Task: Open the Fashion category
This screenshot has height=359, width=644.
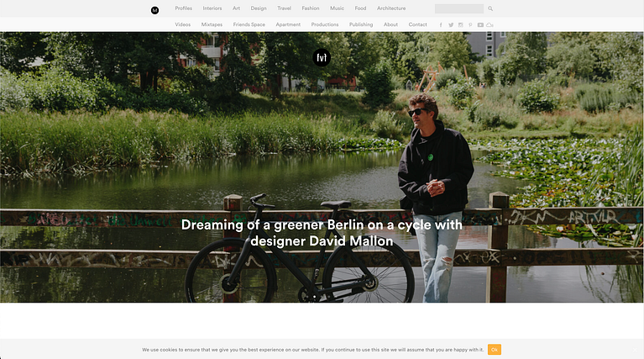Action: [x=311, y=8]
